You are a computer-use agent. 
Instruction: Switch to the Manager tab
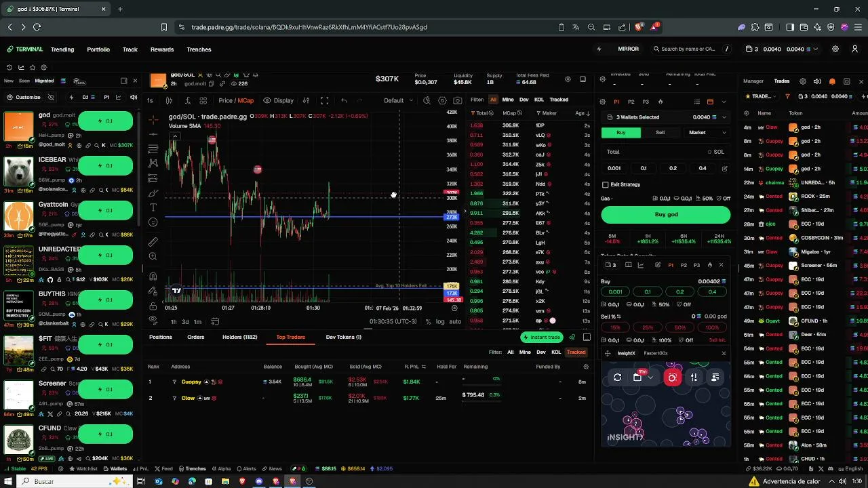pyautogui.click(x=753, y=81)
